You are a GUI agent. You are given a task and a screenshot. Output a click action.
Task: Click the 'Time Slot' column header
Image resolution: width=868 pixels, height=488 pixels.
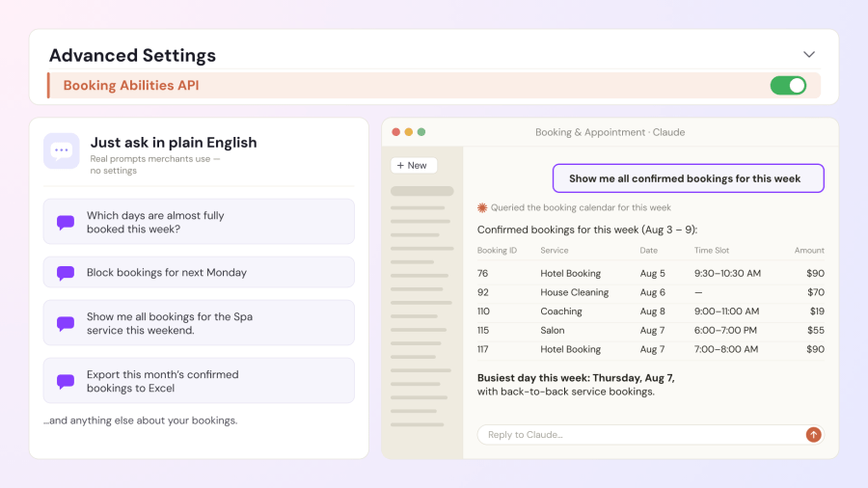[712, 250]
